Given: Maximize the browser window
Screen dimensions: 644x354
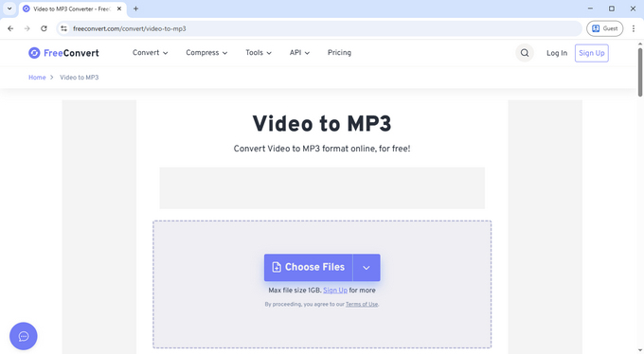Looking at the screenshot, I should click(x=612, y=9).
